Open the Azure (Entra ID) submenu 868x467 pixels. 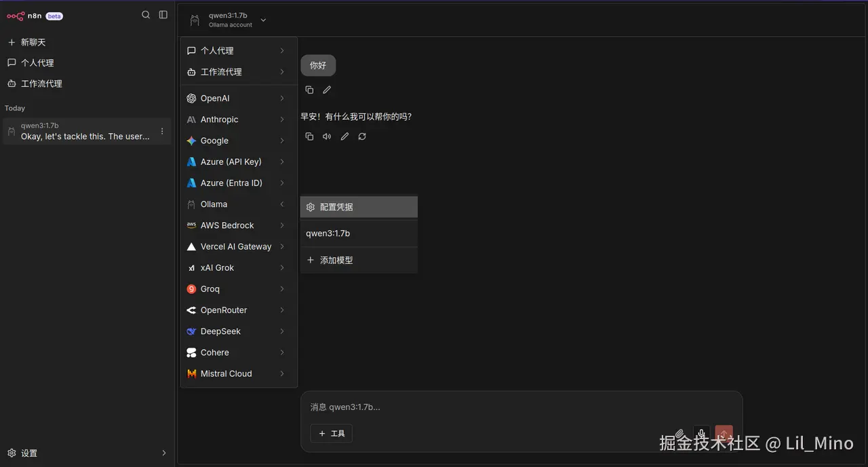pos(239,183)
